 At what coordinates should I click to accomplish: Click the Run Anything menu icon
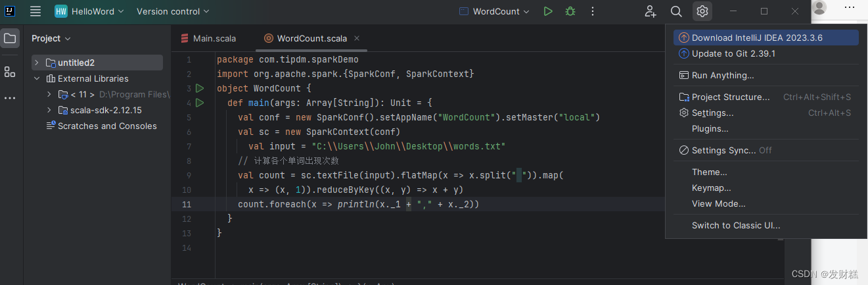(684, 75)
